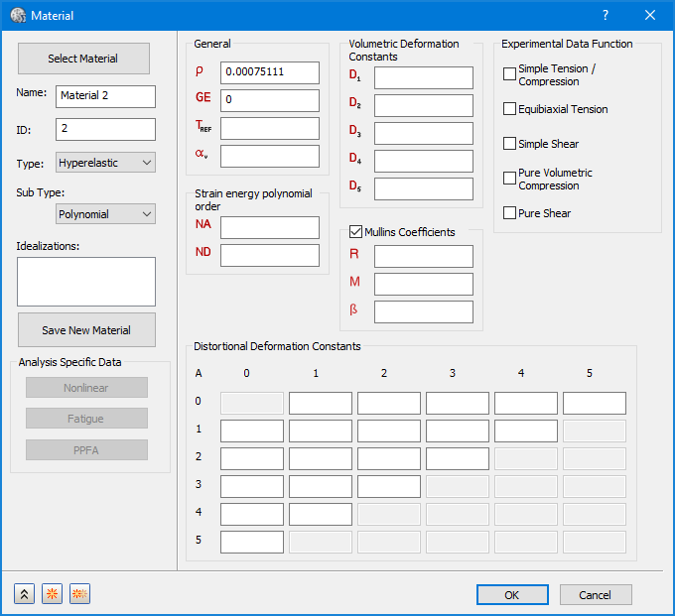Click the Material Name text field
The height and width of the screenshot is (616, 675).
(x=105, y=96)
